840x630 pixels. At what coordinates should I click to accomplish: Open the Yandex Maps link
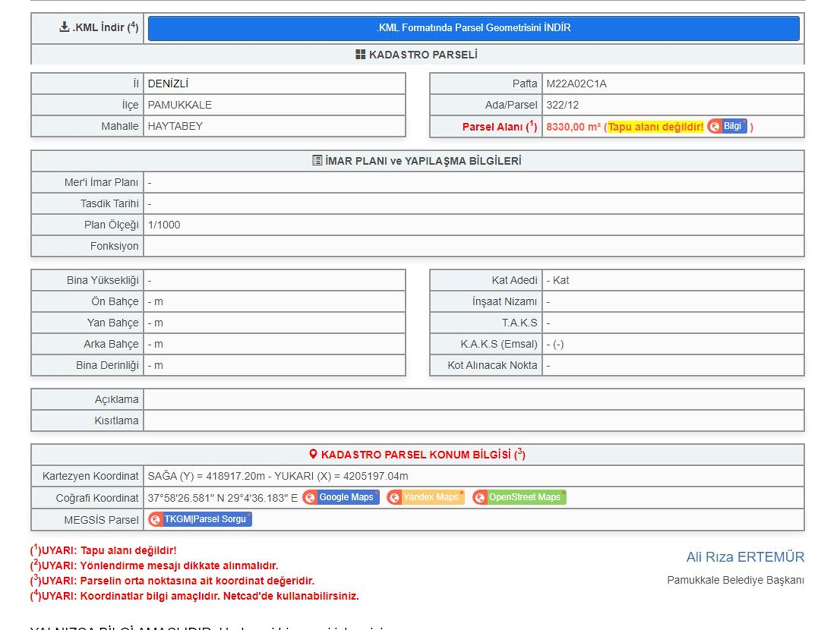pos(425,497)
